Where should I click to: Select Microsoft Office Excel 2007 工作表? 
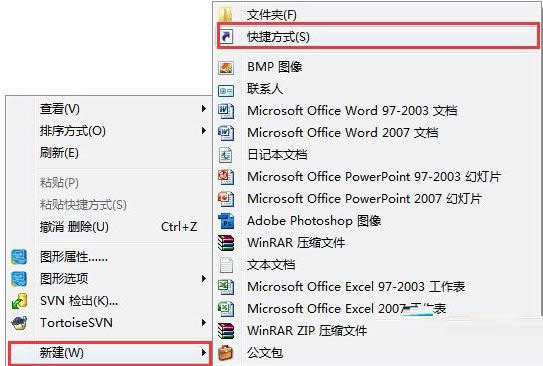[x=346, y=309]
